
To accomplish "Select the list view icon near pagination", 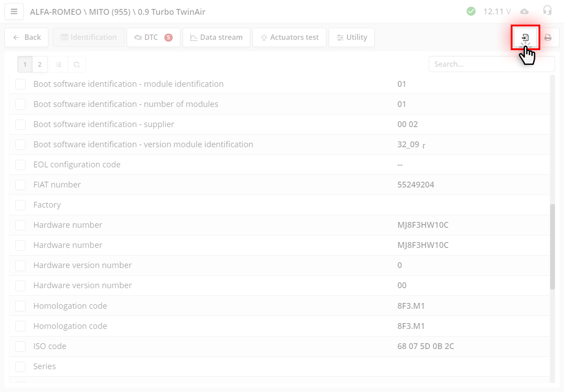I will click(58, 64).
